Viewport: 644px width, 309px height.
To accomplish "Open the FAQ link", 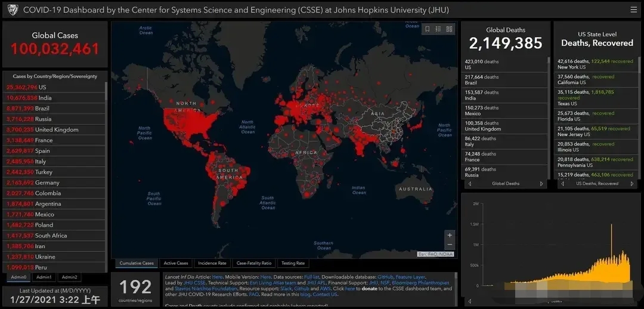I will tap(253, 295).
